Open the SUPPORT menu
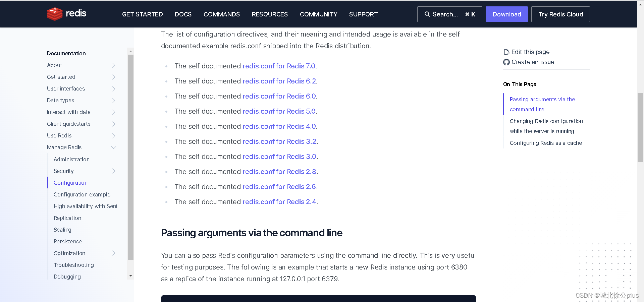This screenshot has height=302, width=644. (363, 14)
